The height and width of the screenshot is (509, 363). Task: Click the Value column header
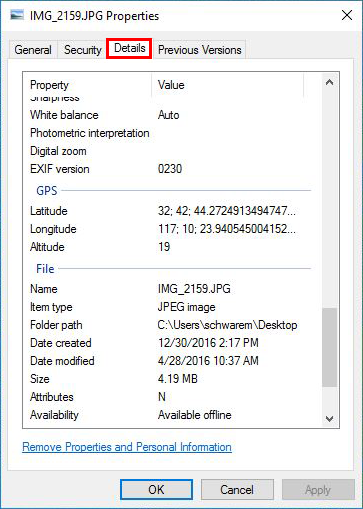click(x=171, y=85)
